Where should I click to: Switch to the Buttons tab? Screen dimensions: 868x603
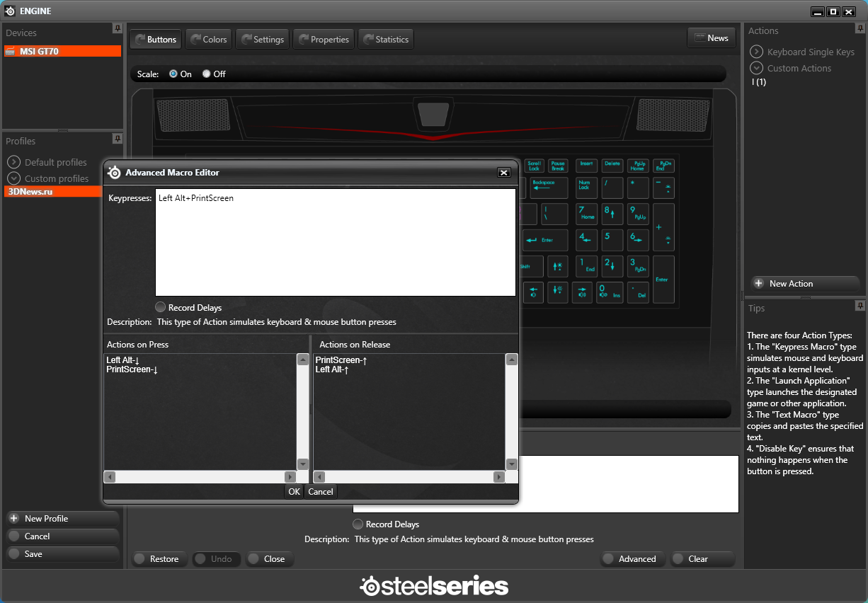coord(155,40)
